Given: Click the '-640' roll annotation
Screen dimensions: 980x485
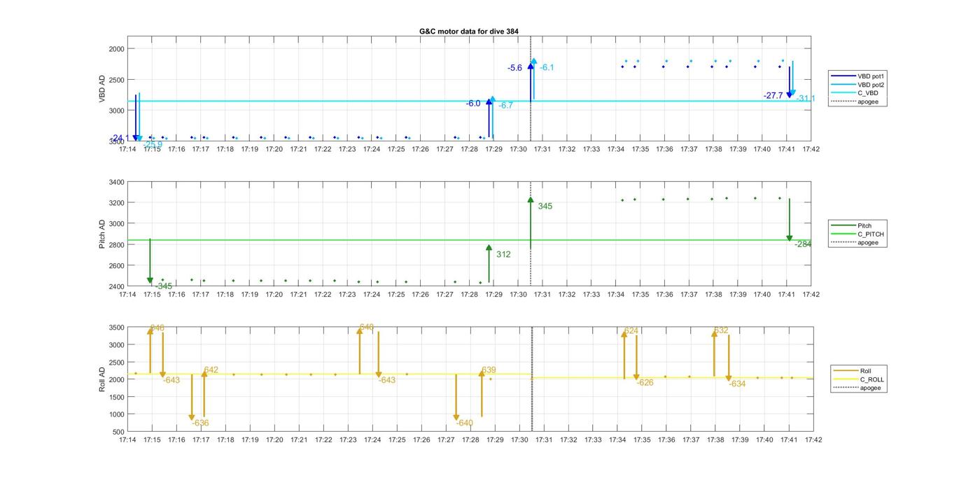Looking at the screenshot, I should (464, 423).
